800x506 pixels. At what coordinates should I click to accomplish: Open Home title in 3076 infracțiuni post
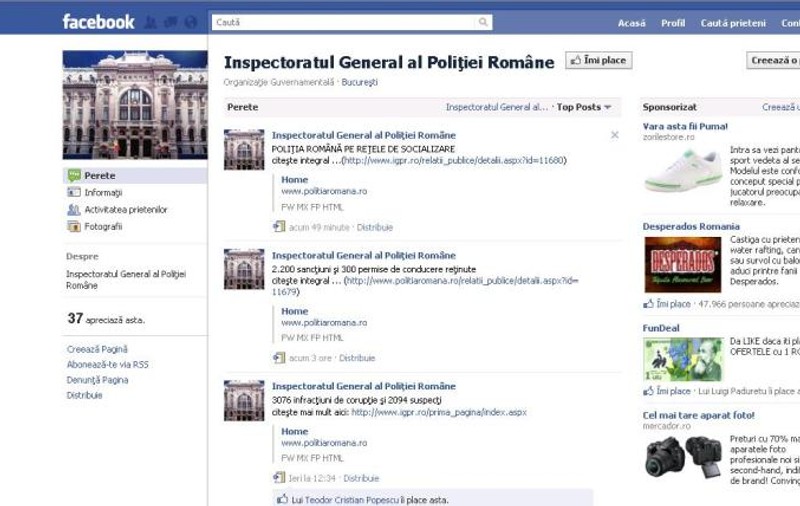294,432
